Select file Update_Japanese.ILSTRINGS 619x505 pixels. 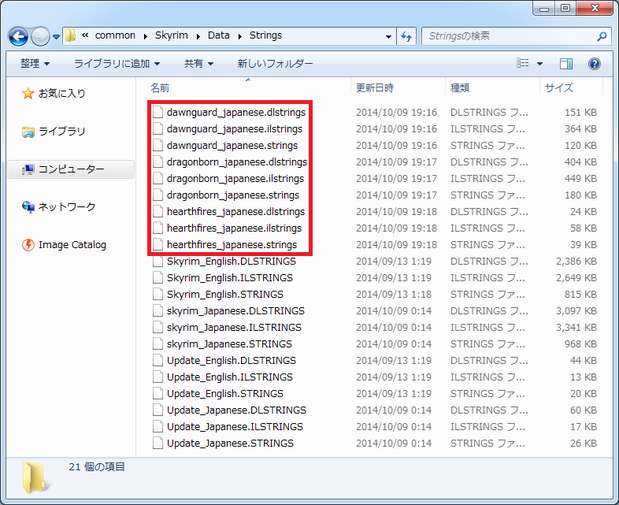[x=235, y=427]
